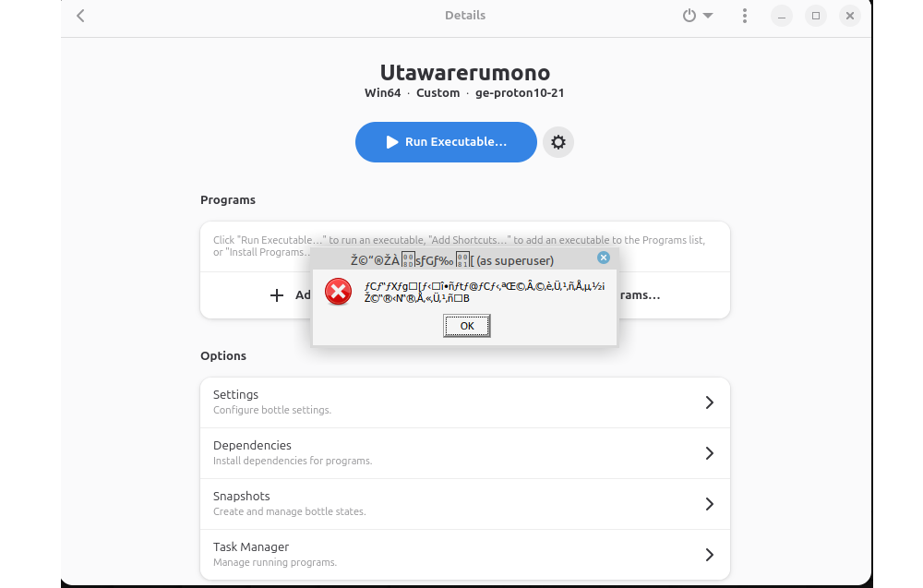Maximize the Bottles window
923x588 pixels.
tap(816, 16)
